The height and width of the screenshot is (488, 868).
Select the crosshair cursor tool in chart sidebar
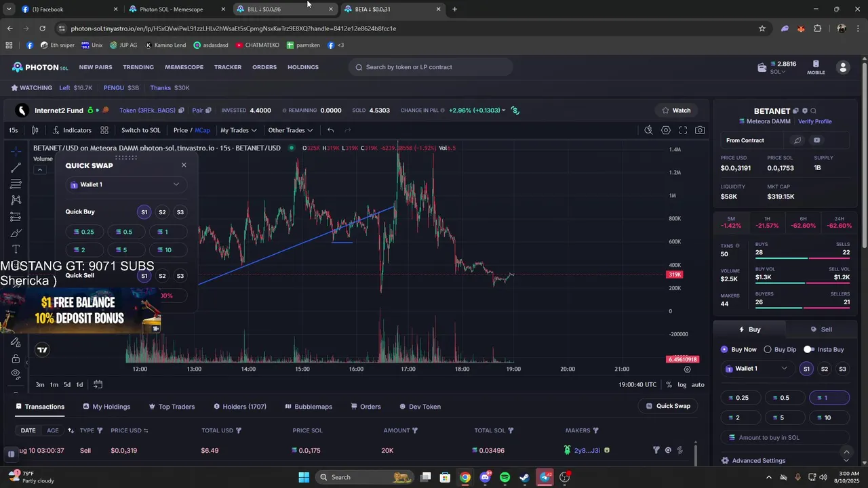click(x=16, y=151)
